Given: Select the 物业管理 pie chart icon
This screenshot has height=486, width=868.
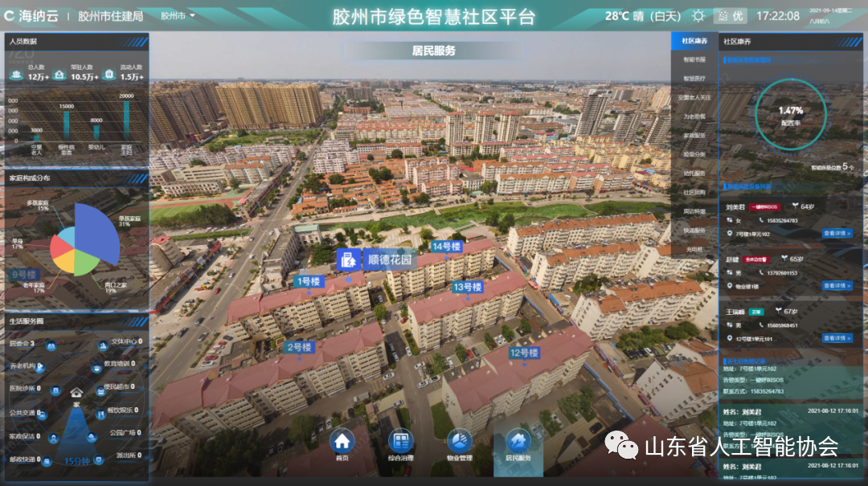Looking at the screenshot, I should (x=460, y=441).
